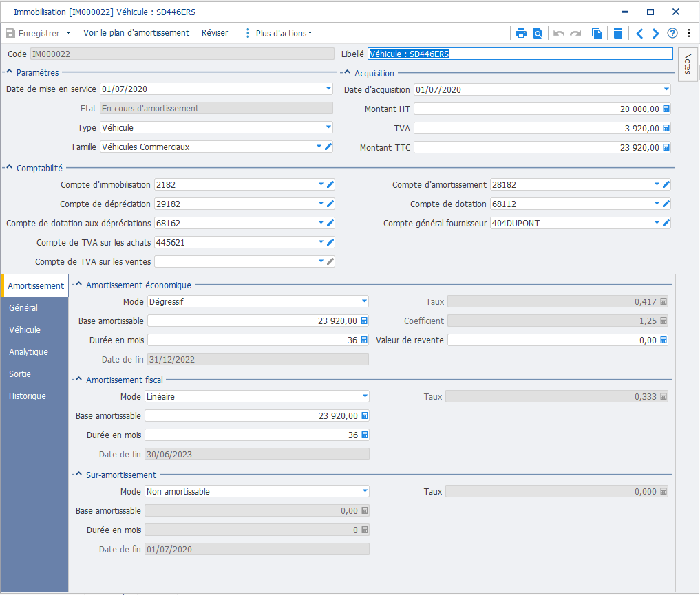Viewport: 700px width, 595px height.
Task: Edit account 68162 pencil icon
Action: (x=330, y=223)
